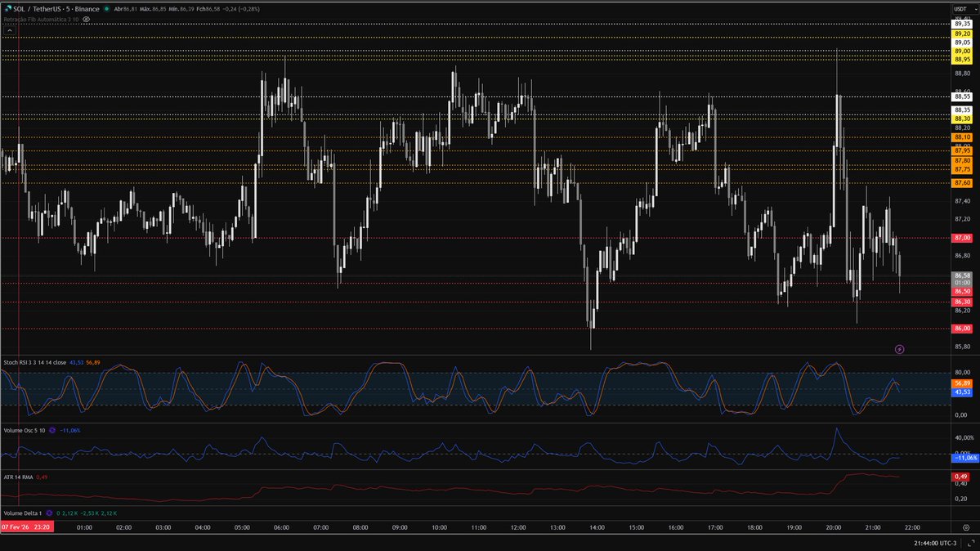The image size is (980, 551).
Task: Expand the Volume Delta 1 pane
Action: click(22, 513)
